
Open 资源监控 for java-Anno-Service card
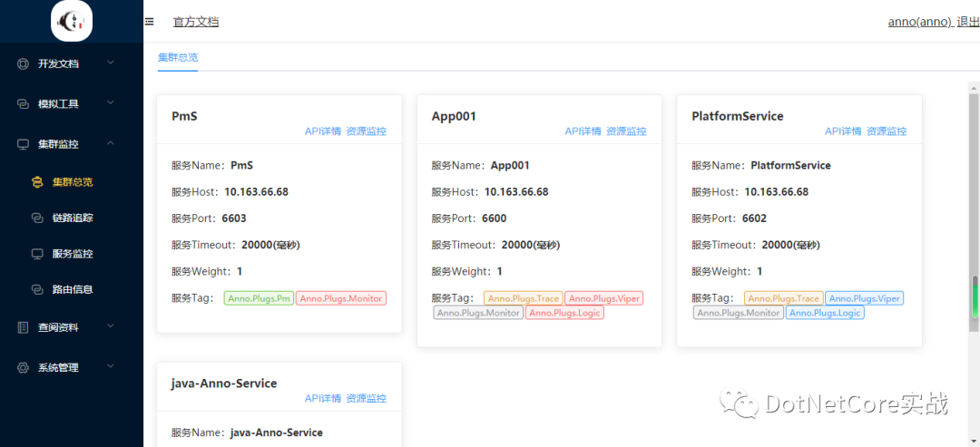(x=367, y=398)
